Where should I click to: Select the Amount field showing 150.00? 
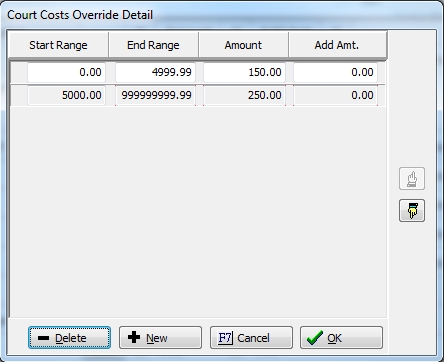tap(244, 72)
